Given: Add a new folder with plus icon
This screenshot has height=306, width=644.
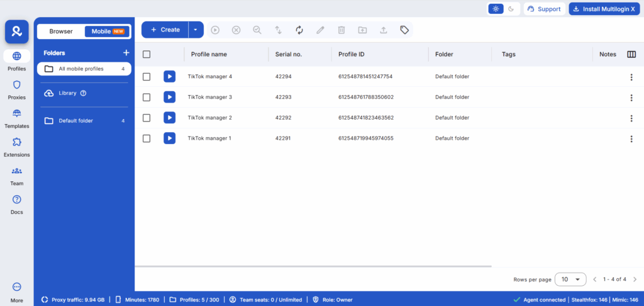Looking at the screenshot, I should pyautogui.click(x=126, y=53).
